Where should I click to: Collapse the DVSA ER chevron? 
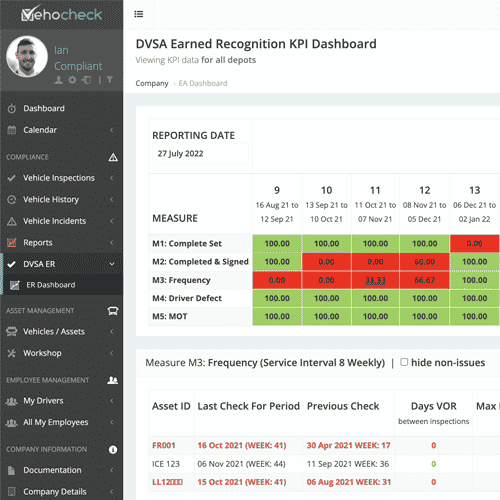tap(112, 264)
